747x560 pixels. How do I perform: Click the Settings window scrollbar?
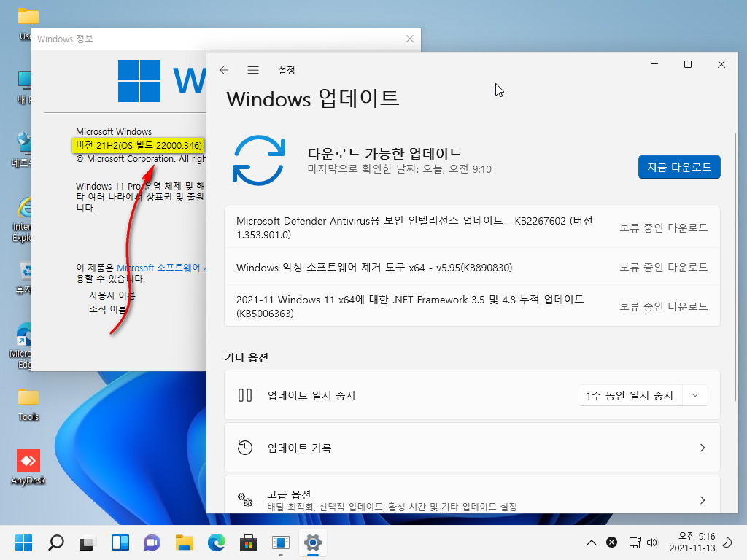point(735,267)
